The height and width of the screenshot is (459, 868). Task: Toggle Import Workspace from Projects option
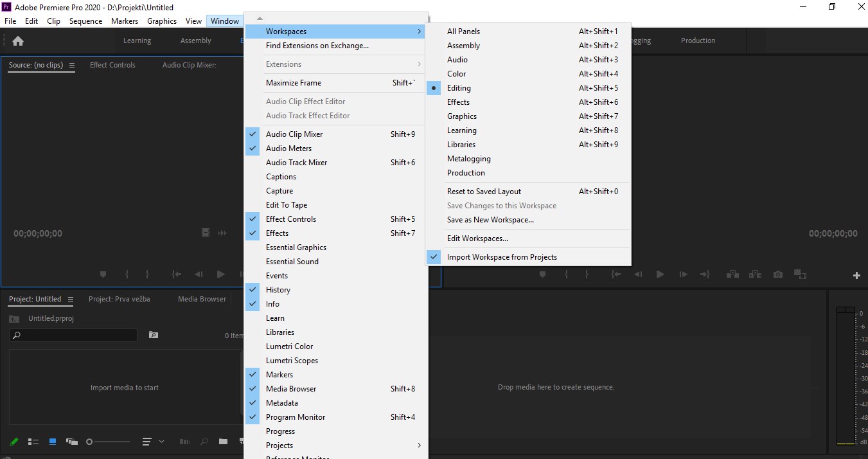tap(529, 257)
